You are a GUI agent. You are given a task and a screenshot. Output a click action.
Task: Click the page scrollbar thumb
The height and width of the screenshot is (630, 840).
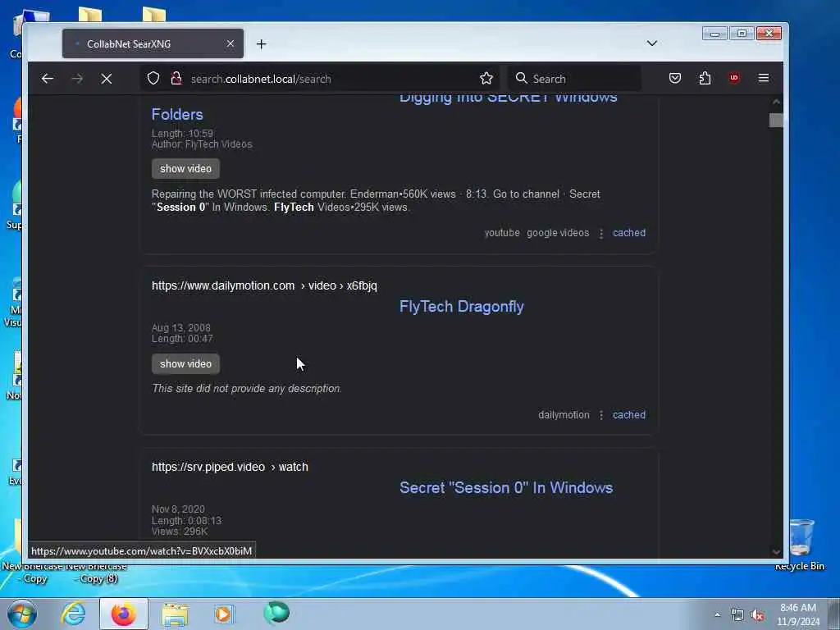click(776, 120)
